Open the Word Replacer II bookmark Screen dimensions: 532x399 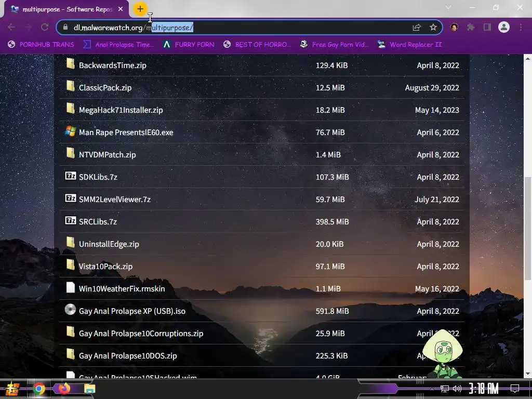coord(409,45)
